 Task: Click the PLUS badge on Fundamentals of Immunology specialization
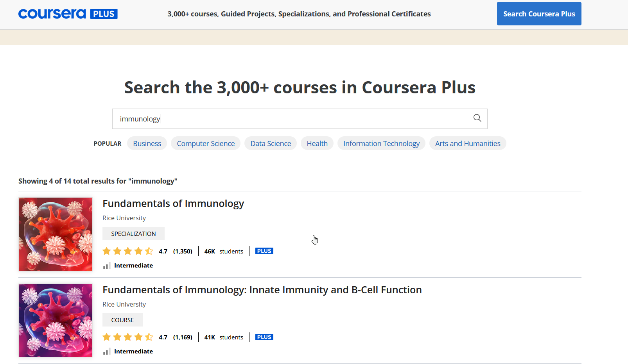click(264, 251)
